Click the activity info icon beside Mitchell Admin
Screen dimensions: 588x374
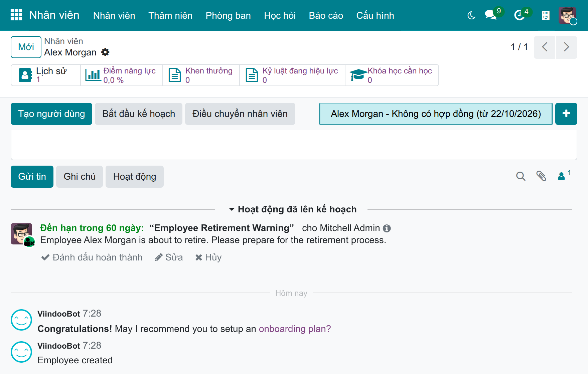click(387, 228)
